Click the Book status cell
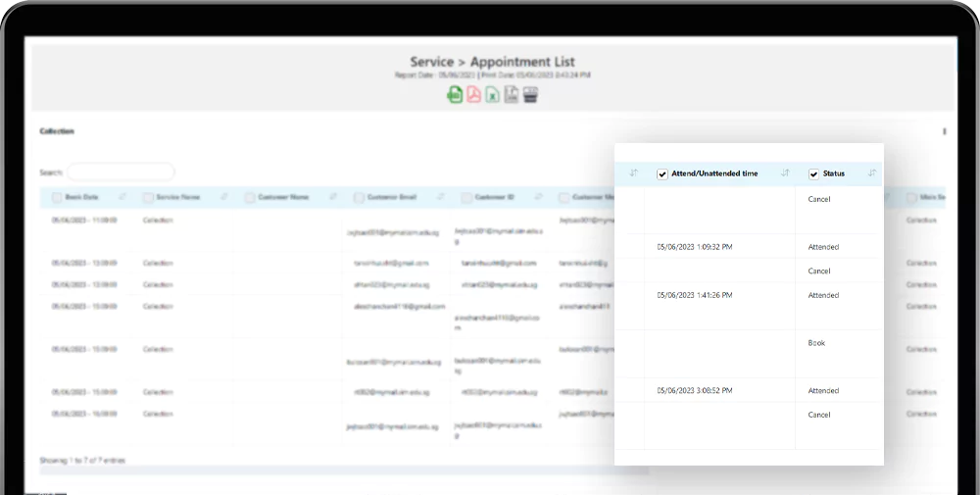980x495 pixels. coord(816,343)
